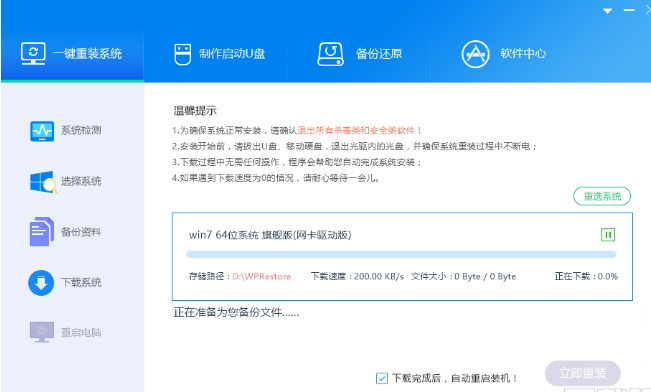Click the 重启电脑 monitor icon
The image size is (651, 392).
42,332
